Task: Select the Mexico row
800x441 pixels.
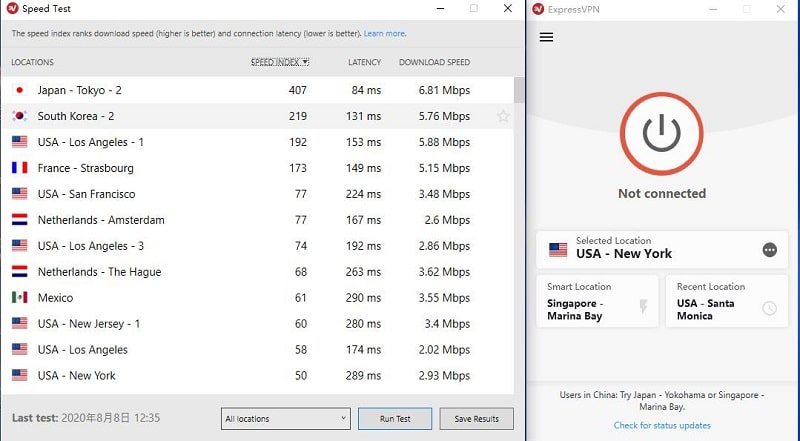Action: pos(257,298)
